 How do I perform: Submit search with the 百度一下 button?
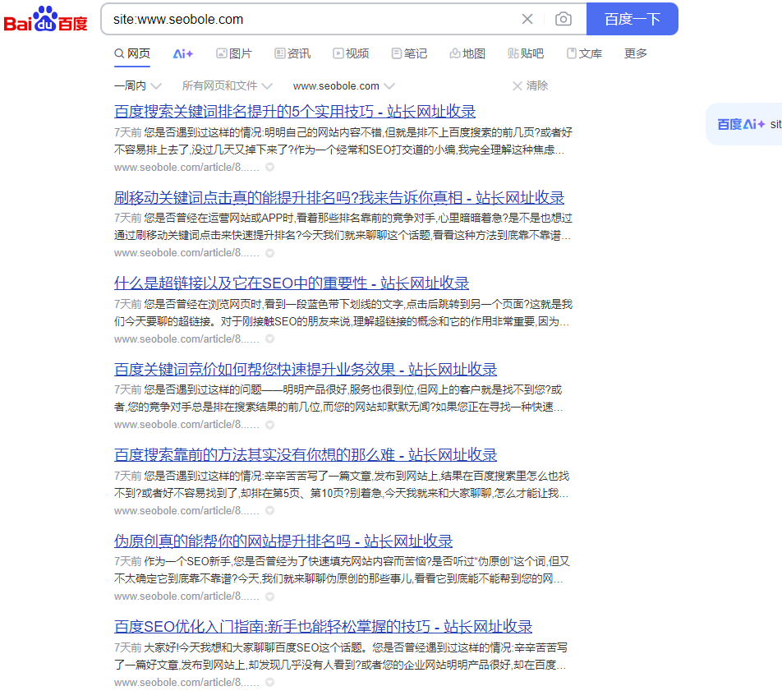click(632, 19)
